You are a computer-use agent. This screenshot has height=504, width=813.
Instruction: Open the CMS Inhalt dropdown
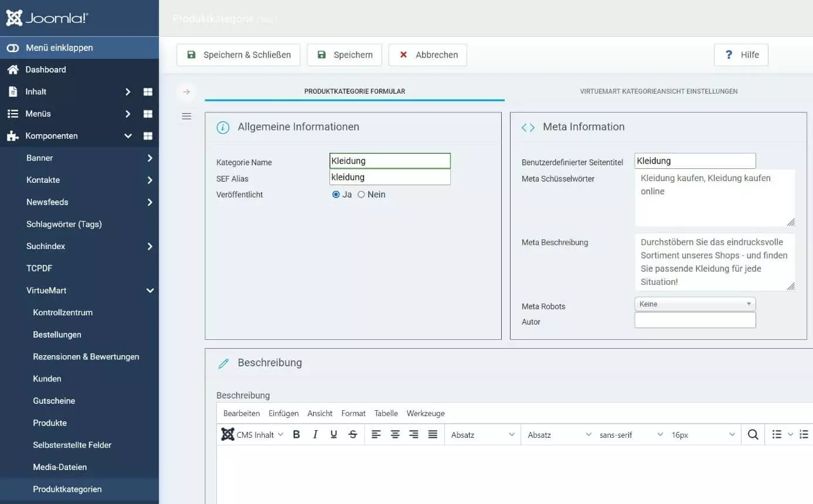pos(252,435)
